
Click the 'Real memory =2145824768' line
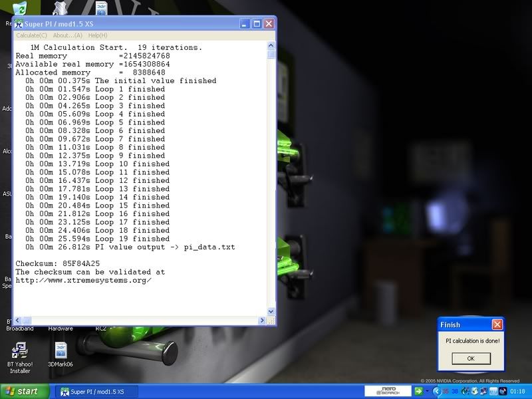click(x=92, y=56)
